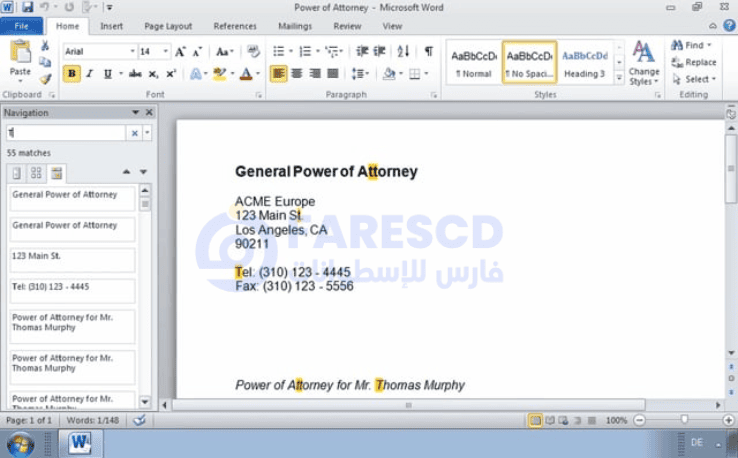Image resolution: width=738 pixels, height=458 pixels.
Task: Open Change Styles
Action: tap(643, 63)
